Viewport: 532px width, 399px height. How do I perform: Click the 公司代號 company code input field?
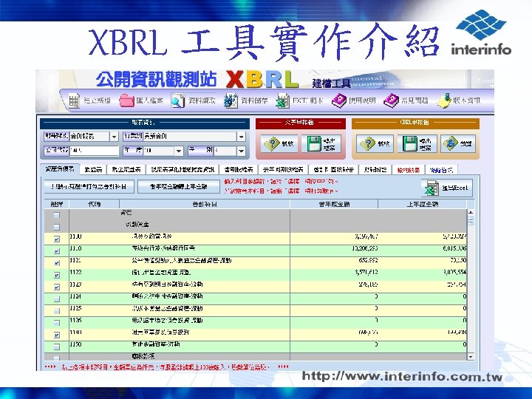tap(94, 151)
